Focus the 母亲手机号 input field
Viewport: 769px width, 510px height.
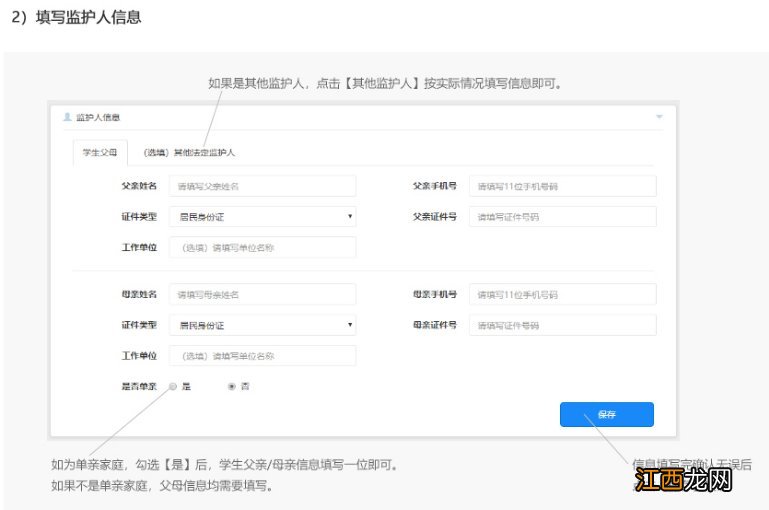563,295
